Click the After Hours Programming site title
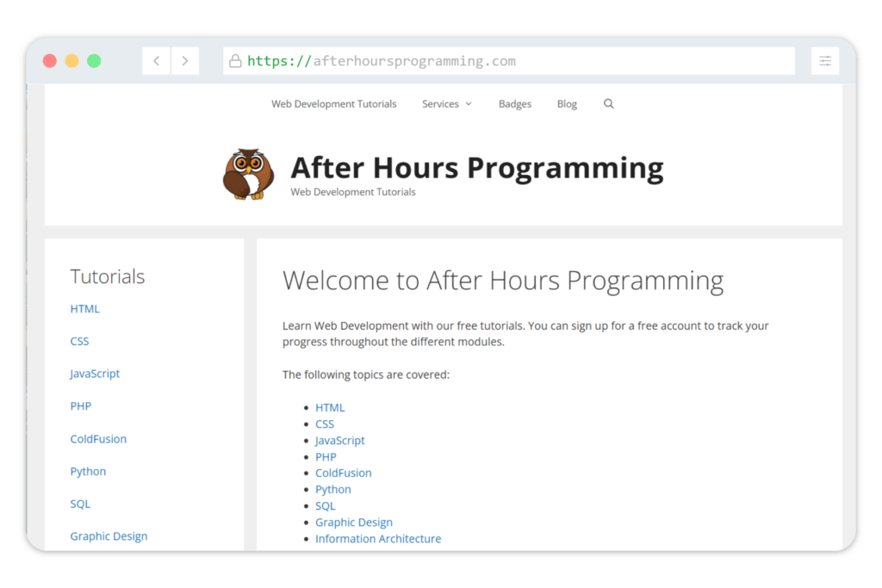Viewport: 882px width, 588px height. point(477,168)
